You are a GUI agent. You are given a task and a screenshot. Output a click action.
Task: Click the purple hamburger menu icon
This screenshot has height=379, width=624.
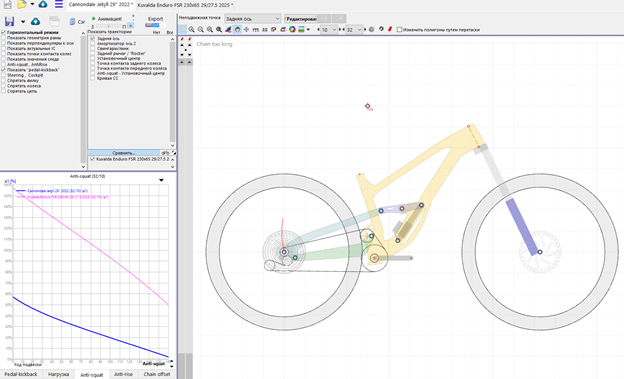pos(58,4)
